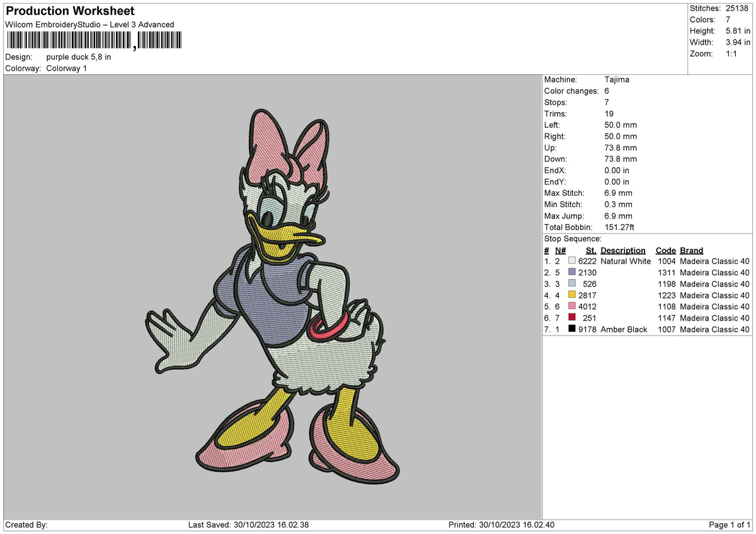Click the yellow 1223 thread swatch

click(572, 295)
